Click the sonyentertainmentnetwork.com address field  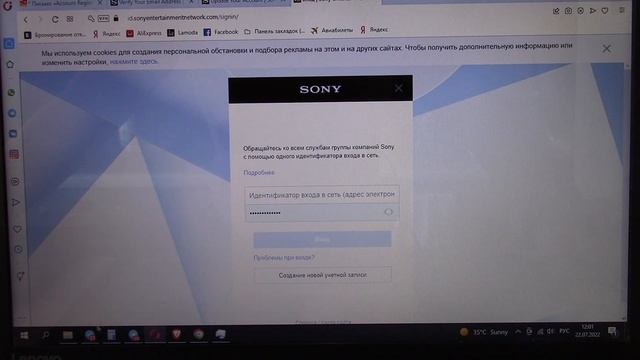click(x=183, y=17)
